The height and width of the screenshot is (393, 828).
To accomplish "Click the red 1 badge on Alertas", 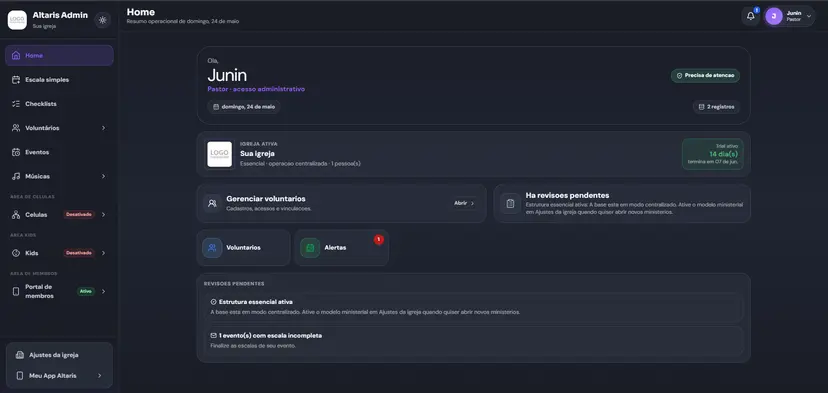I will [x=379, y=239].
